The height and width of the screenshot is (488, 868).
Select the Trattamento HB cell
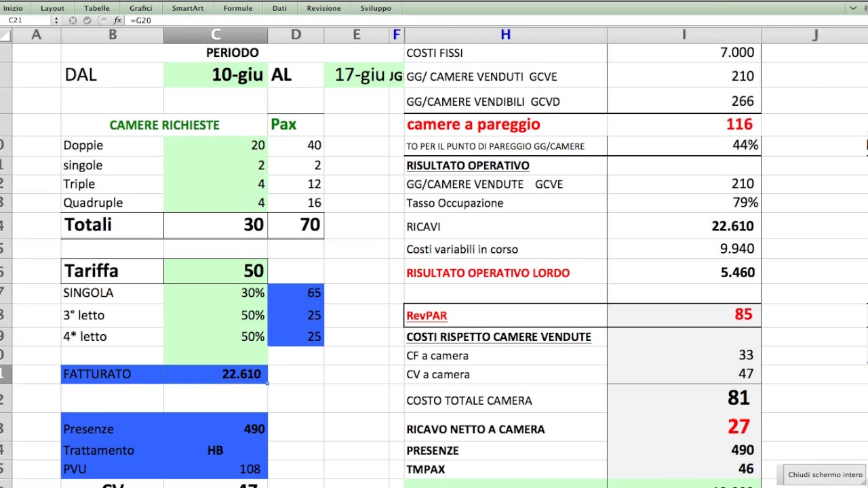(x=216, y=450)
